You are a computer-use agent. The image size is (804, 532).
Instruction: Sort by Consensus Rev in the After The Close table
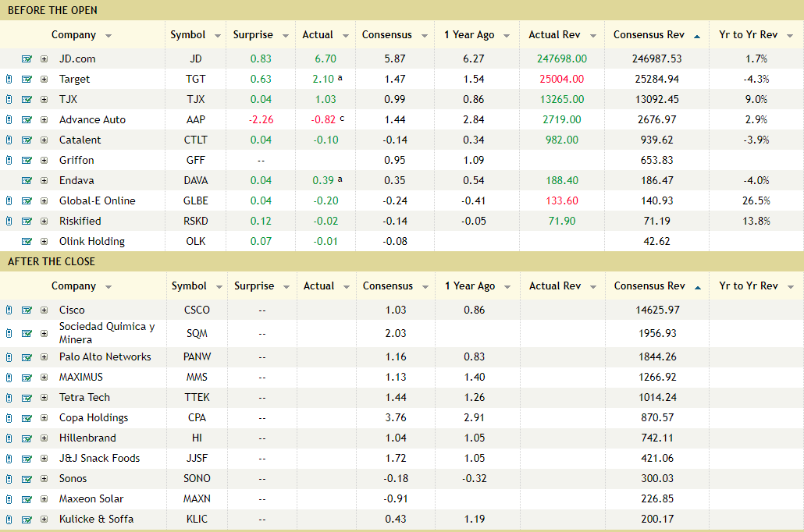(x=649, y=286)
